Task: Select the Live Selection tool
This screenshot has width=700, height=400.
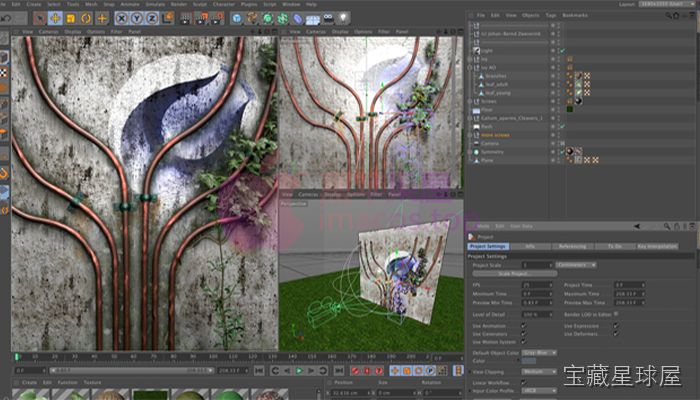Action: (x=40, y=18)
